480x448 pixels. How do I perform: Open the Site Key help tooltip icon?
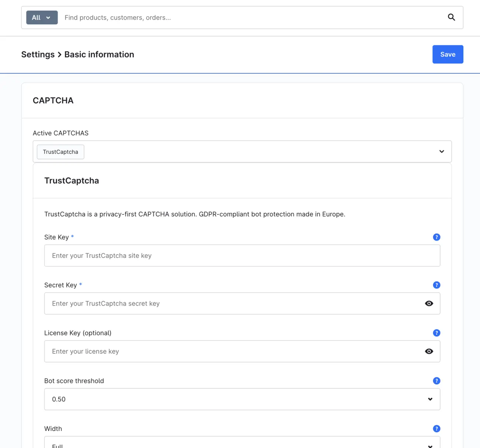tap(436, 237)
